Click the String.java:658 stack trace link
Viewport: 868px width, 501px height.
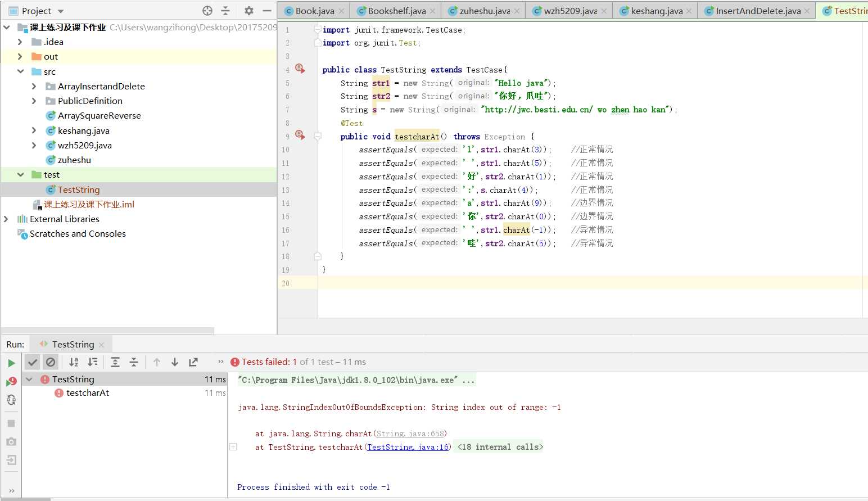point(410,434)
